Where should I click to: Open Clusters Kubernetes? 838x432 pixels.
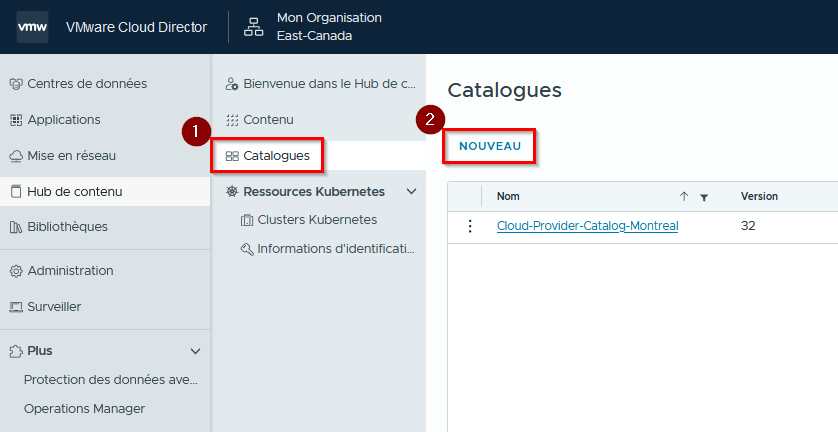tap(319, 220)
